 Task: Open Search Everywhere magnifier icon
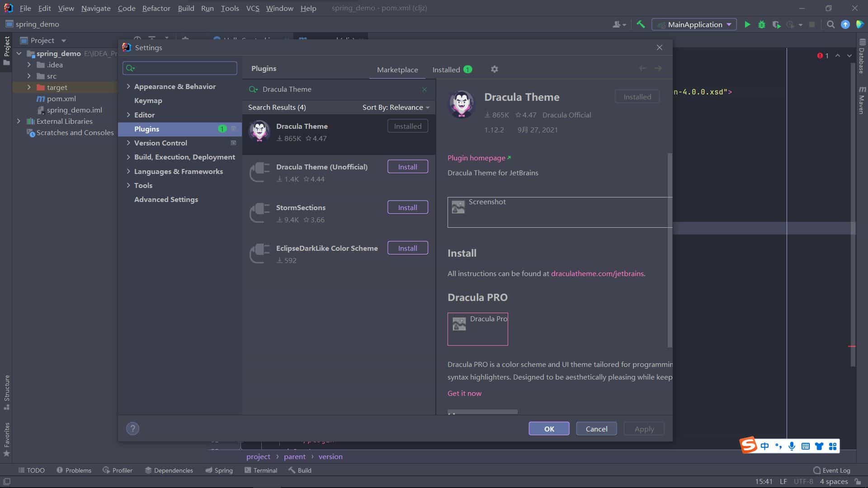coord(830,24)
